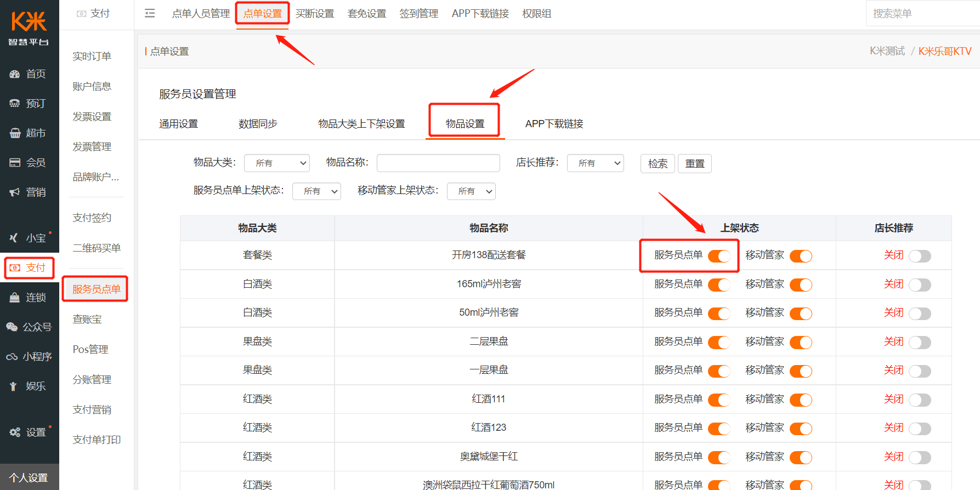Open 实时订单 submenu item

[92, 56]
